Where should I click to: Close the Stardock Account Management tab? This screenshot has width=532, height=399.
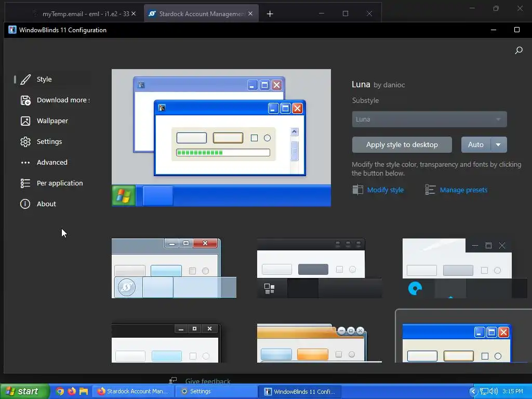(250, 14)
